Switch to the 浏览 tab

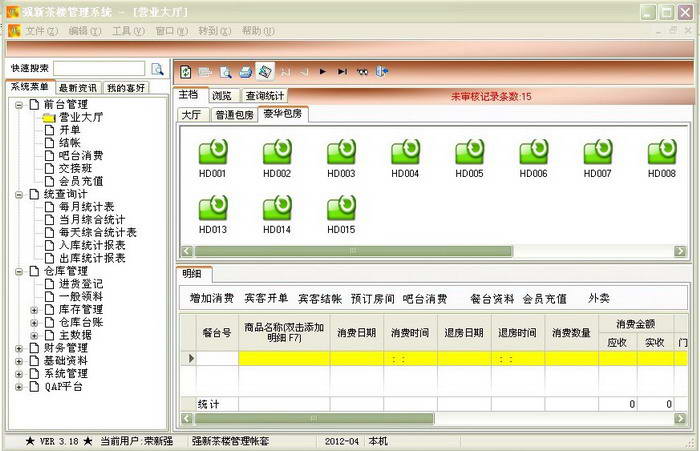[222, 95]
